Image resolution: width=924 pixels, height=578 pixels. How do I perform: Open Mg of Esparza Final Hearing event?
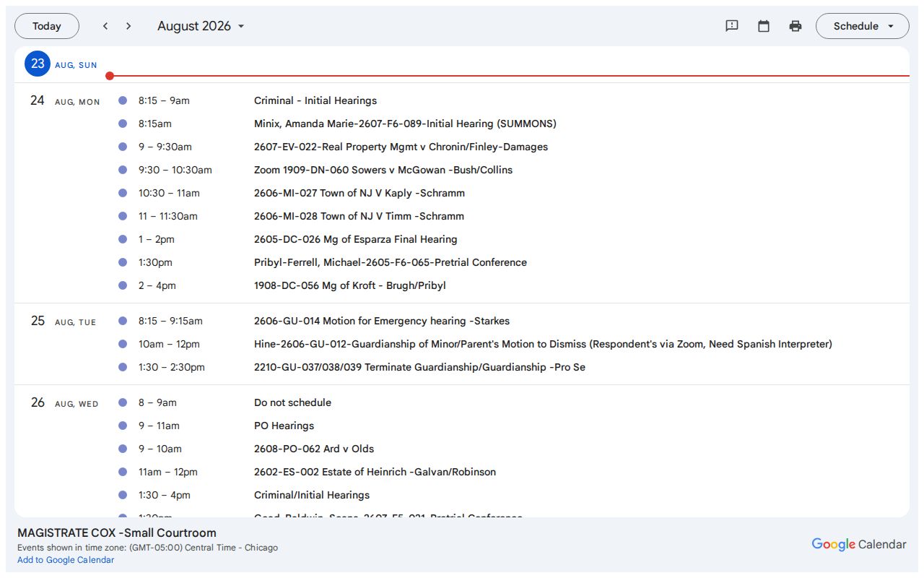tap(356, 239)
